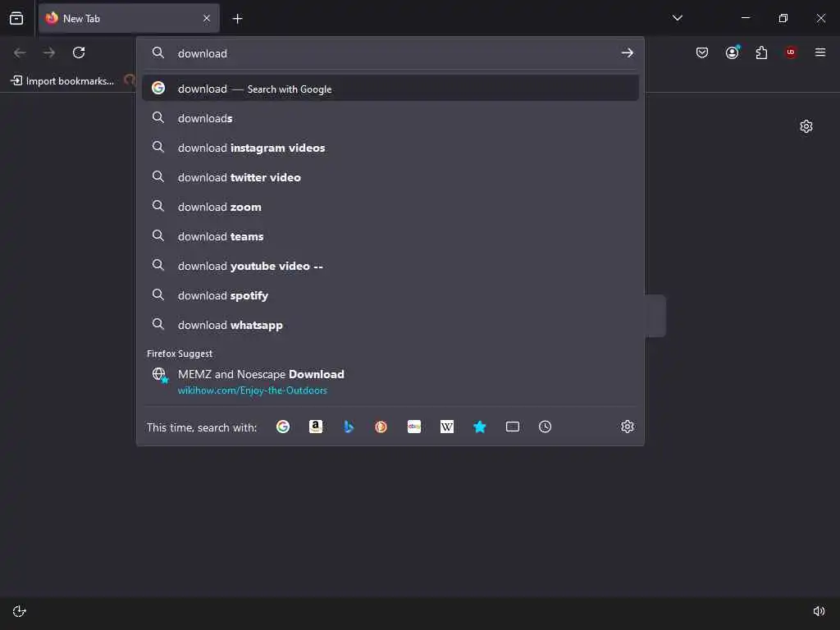This screenshot has height=630, width=840.
Task: Click the wikihow.com/Enjoy-the-Outdoors URL
Action: 253,390
